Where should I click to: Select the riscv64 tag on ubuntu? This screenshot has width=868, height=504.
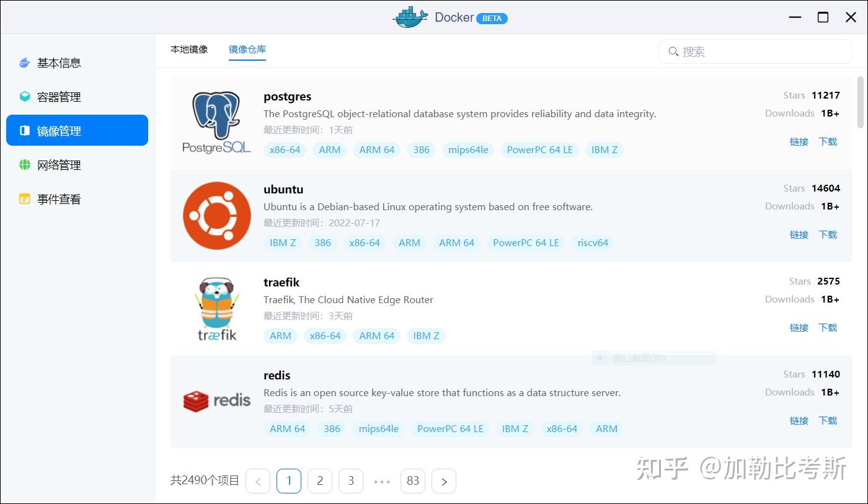pos(592,242)
